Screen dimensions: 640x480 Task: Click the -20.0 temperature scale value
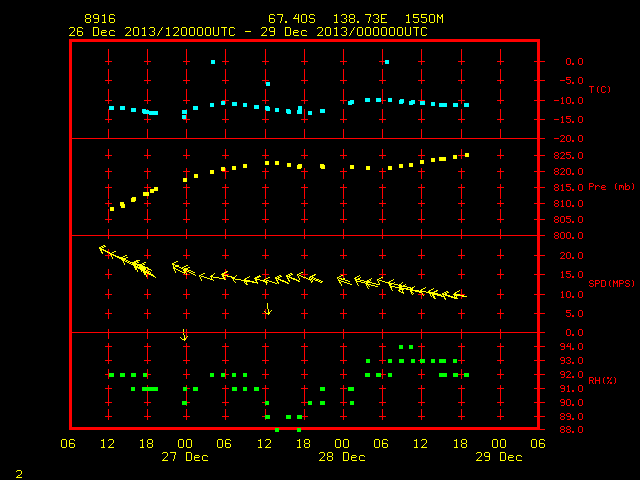click(x=568, y=139)
